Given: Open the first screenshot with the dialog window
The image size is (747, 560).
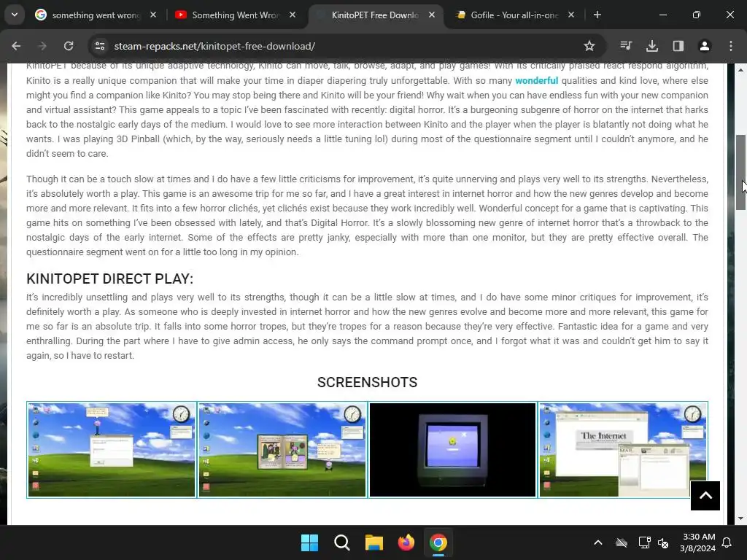Looking at the screenshot, I should (112, 449).
